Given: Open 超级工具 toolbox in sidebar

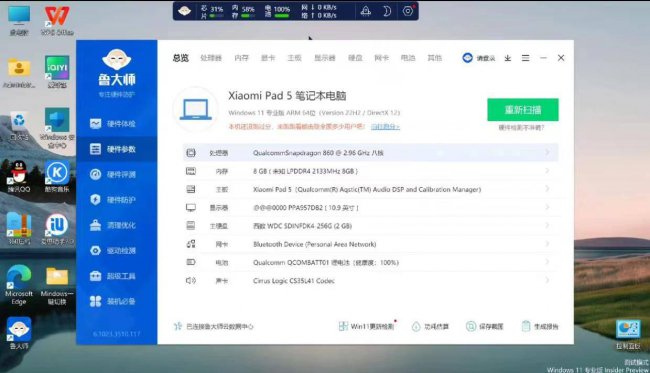Looking at the screenshot, I should pos(113,276).
